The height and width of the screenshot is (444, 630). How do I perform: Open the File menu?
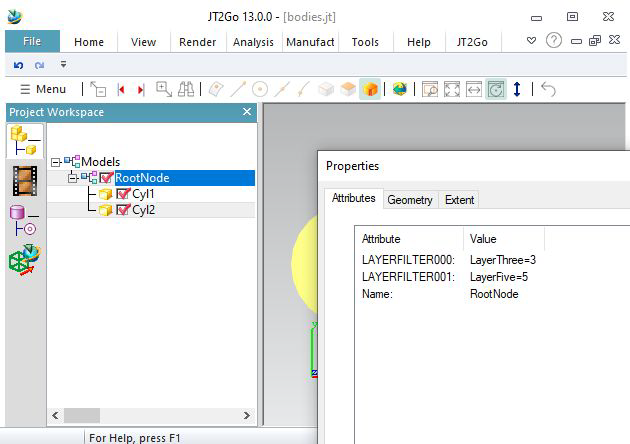[x=32, y=41]
